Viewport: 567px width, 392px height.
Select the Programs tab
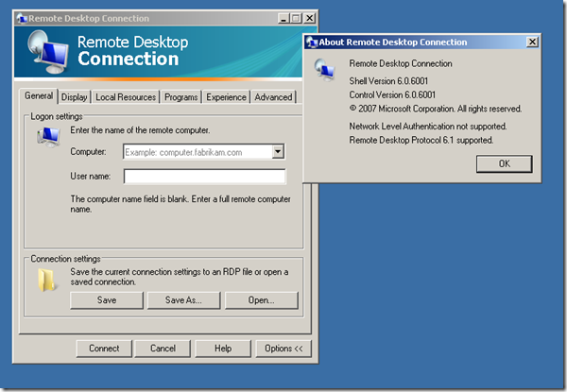pyautogui.click(x=180, y=97)
